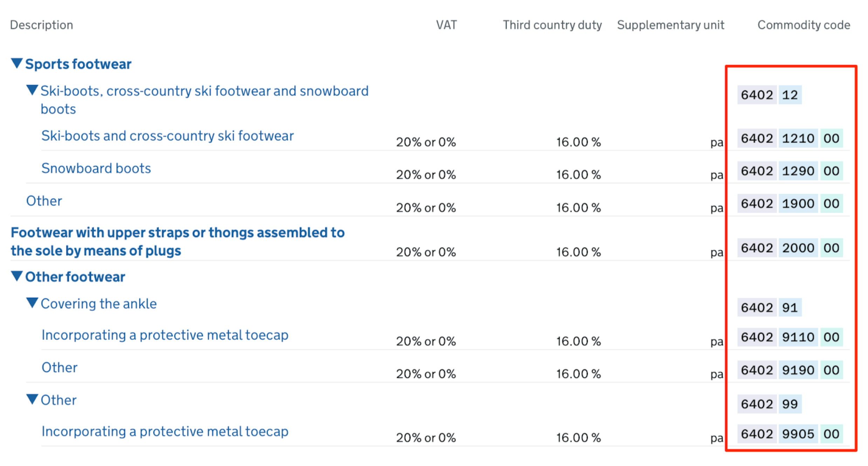Collapse the Sports footwear section
The height and width of the screenshot is (466, 868).
tap(17, 63)
